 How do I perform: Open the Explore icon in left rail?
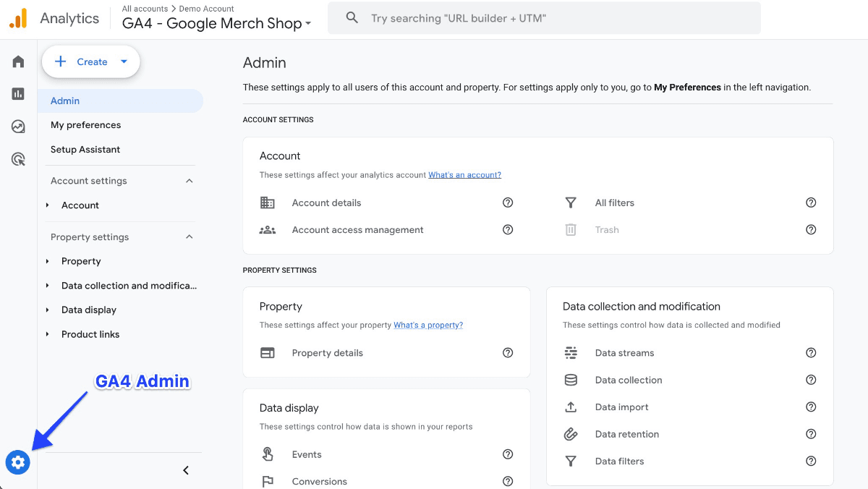[18, 127]
